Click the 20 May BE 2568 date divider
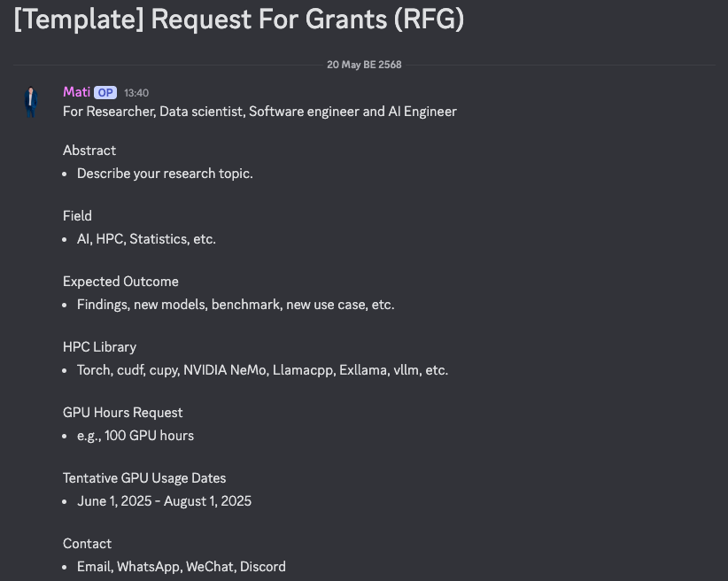 tap(364, 65)
